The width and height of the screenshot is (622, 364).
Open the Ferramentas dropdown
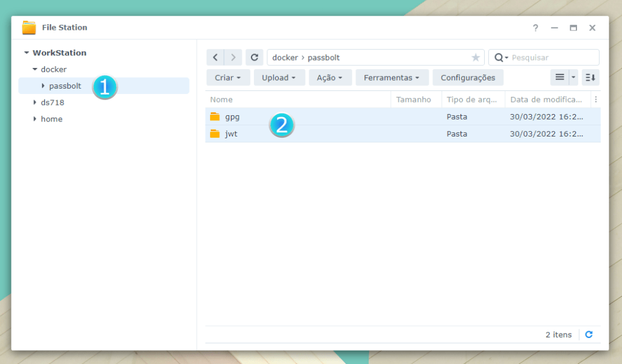(392, 78)
